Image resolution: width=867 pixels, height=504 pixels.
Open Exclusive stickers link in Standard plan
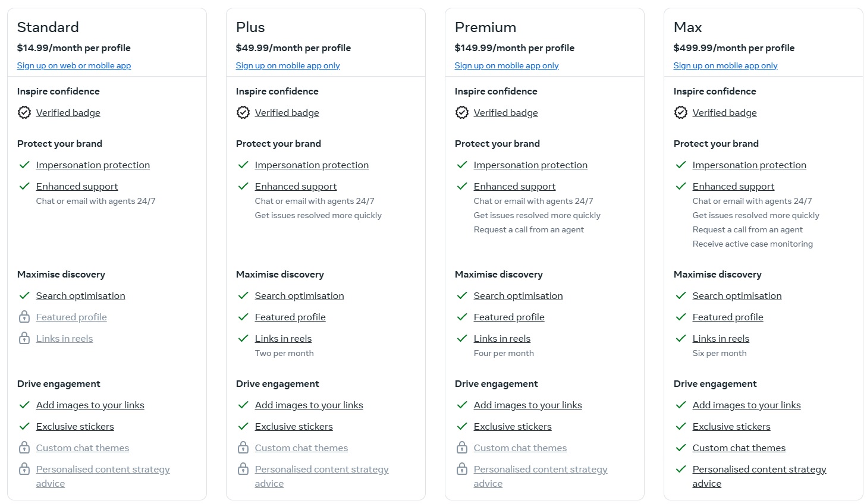75,426
